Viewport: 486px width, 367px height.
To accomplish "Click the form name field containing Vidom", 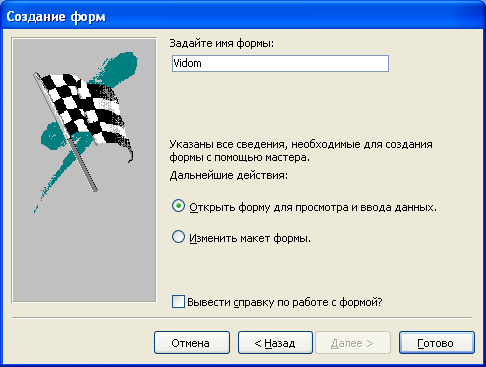I will click(x=280, y=63).
